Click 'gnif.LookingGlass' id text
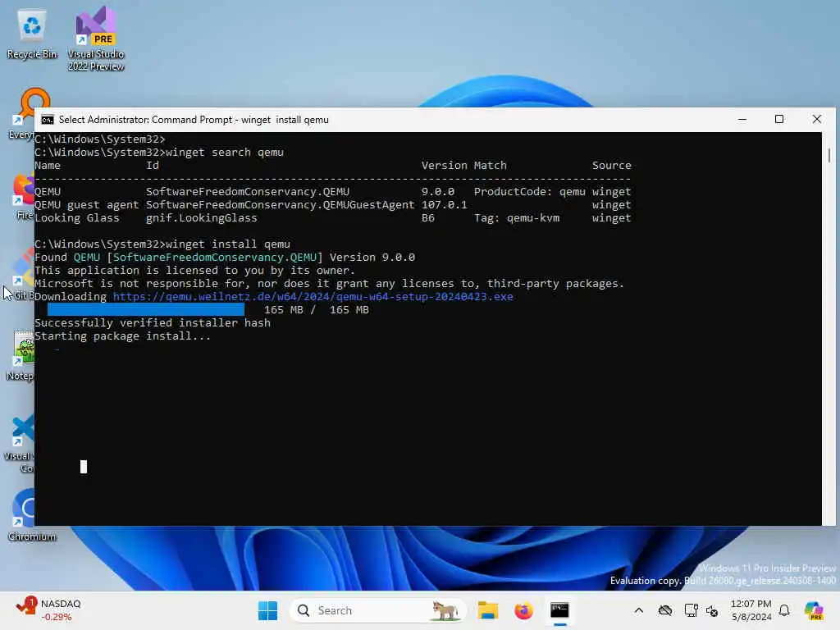Image resolution: width=840 pixels, height=630 pixels. coord(202,218)
